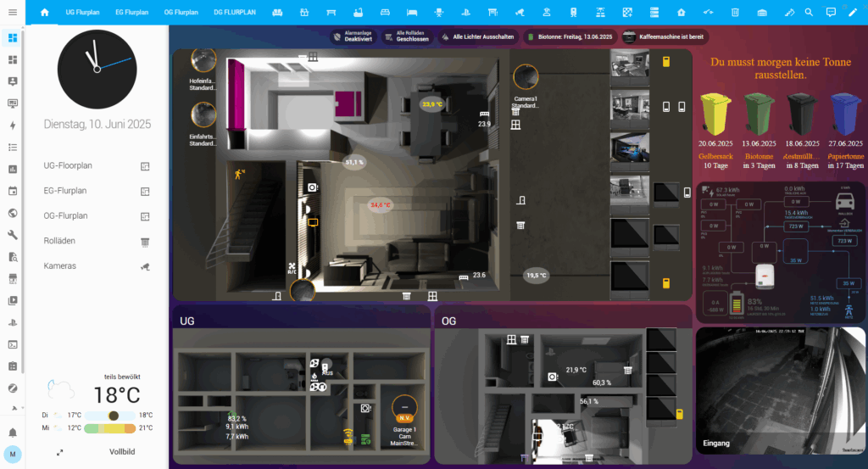The image size is (868, 469).
Task: Open the notifications bell
Action: point(12,433)
